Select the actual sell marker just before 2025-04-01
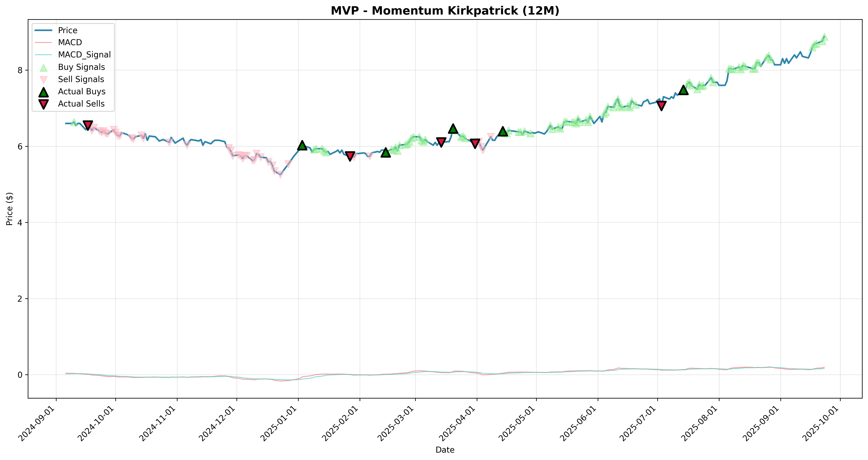Viewport: 868px width, 460px height. point(475,143)
